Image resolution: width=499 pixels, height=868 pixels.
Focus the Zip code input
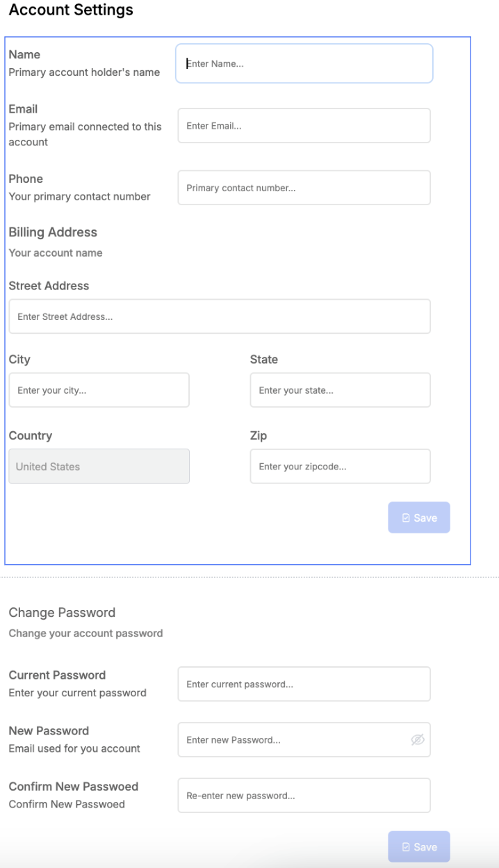pyautogui.click(x=340, y=467)
